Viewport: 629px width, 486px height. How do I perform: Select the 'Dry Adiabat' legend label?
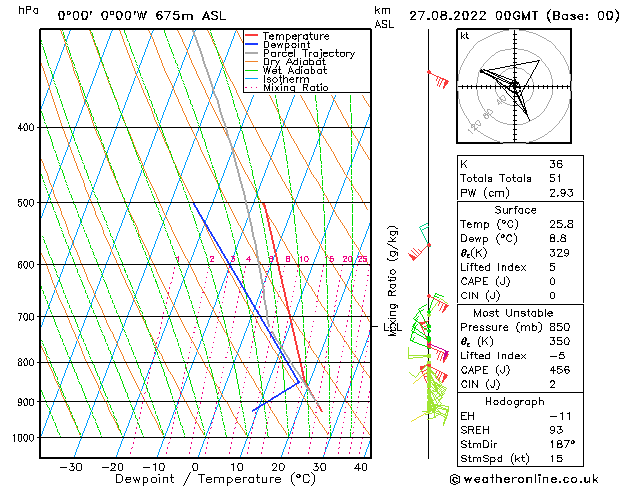[294, 62]
